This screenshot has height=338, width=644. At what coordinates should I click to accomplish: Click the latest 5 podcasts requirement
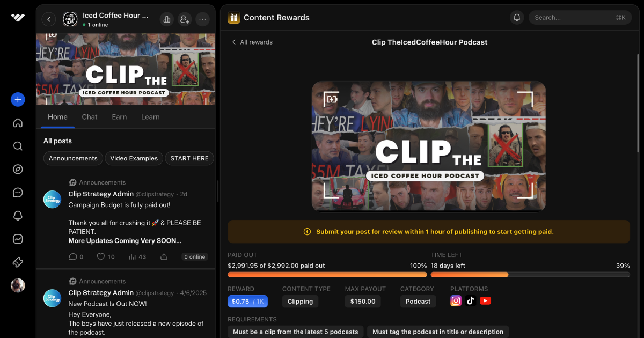click(x=296, y=332)
